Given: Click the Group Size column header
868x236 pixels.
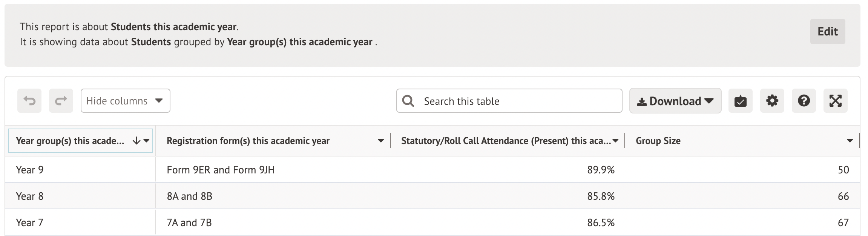Looking at the screenshot, I should tap(658, 141).
